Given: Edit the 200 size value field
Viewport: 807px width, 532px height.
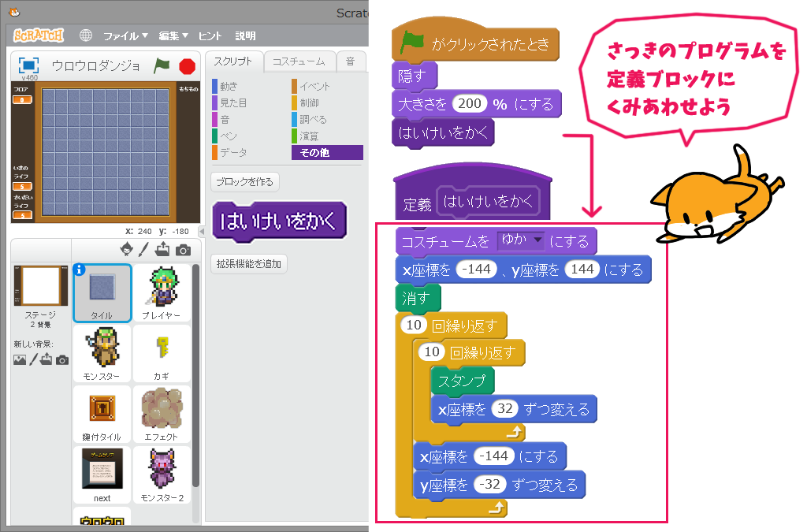Looking at the screenshot, I should [470, 104].
